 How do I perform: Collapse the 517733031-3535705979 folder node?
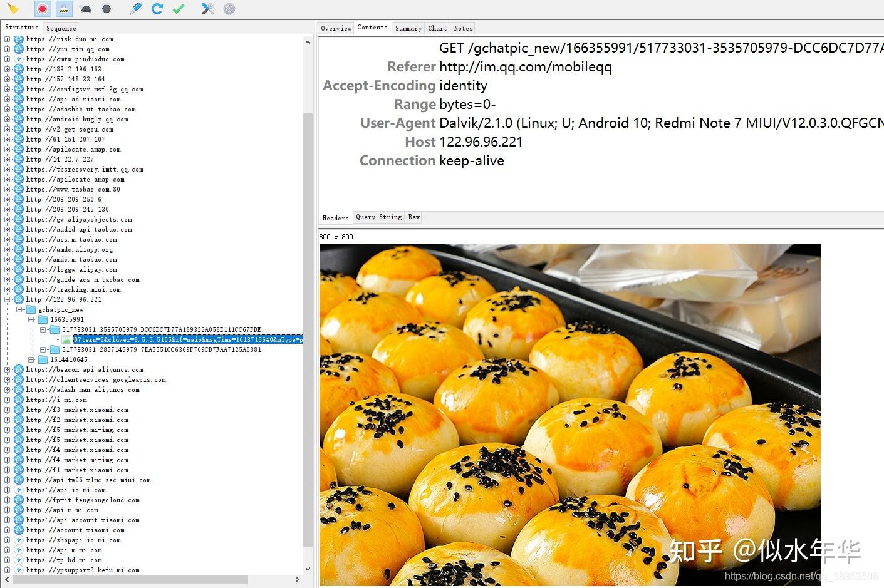click(x=43, y=329)
